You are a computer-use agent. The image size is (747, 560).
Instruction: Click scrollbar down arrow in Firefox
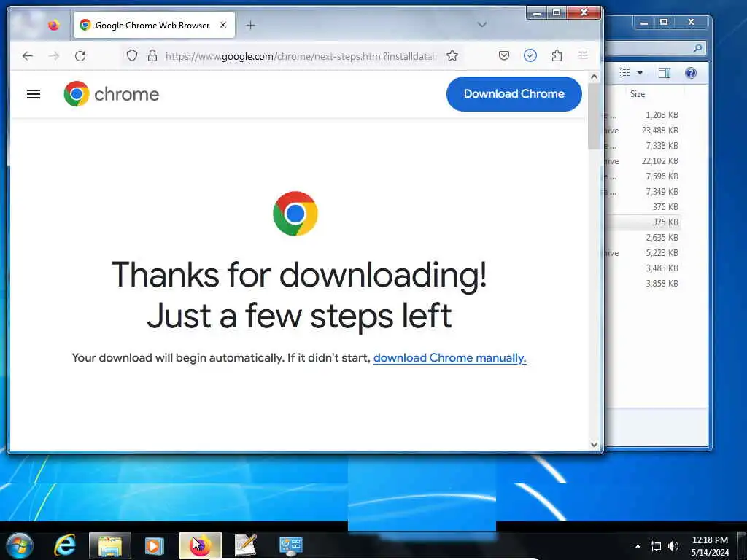pos(594,444)
